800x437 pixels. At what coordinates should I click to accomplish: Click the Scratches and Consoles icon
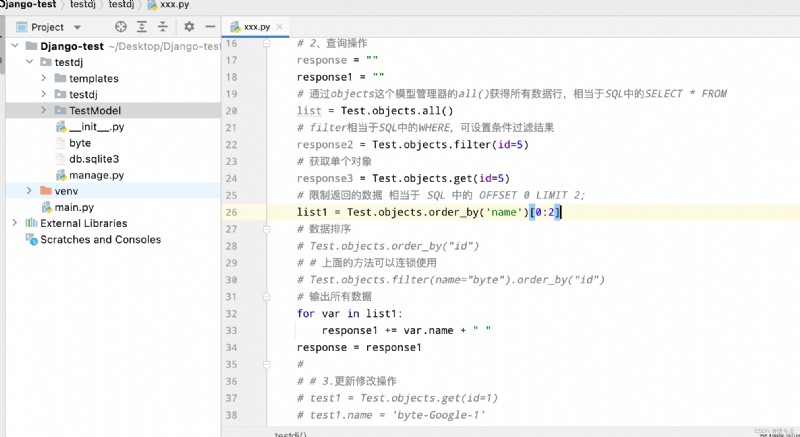(x=32, y=239)
